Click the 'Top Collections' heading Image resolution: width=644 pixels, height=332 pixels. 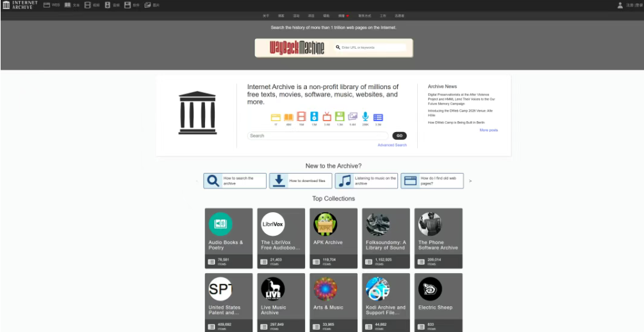pyautogui.click(x=333, y=199)
